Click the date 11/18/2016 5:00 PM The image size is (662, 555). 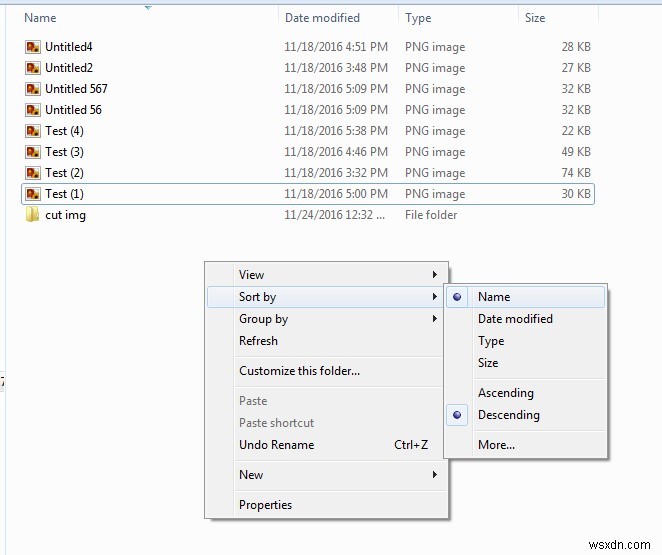click(x=336, y=194)
